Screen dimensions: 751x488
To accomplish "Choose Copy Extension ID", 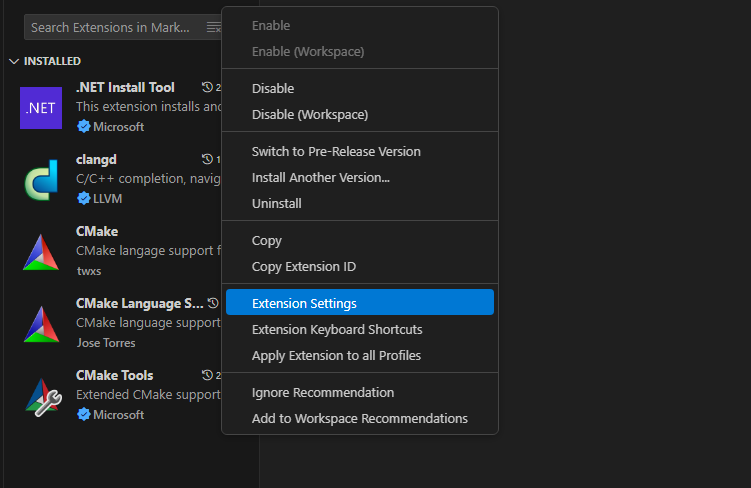I will coord(360,266).
